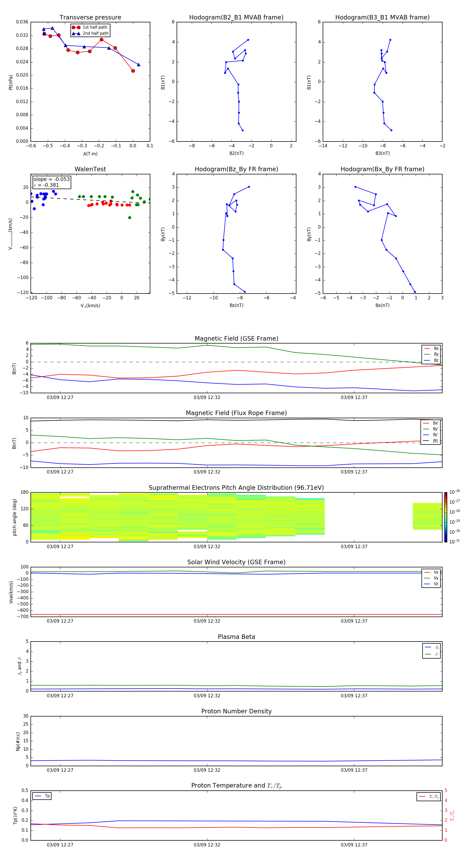Click the "Np(#/cc)" y-axis label
Viewport: 473px width, 868px height.
coord(18,741)
